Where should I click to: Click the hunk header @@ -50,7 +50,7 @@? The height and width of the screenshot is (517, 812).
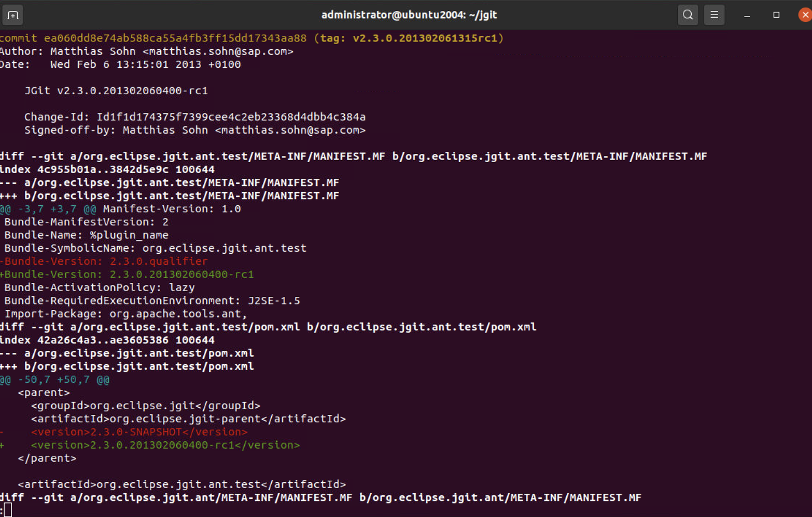tap(55, 380)
